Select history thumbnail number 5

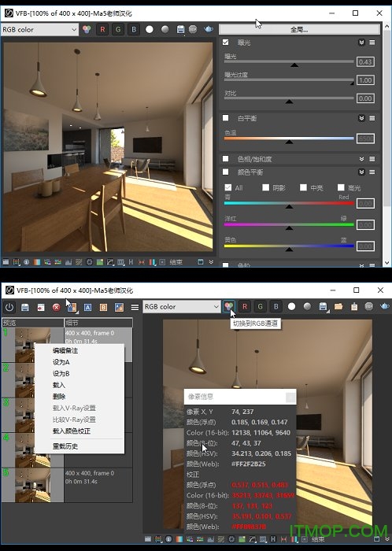point(33,485)
